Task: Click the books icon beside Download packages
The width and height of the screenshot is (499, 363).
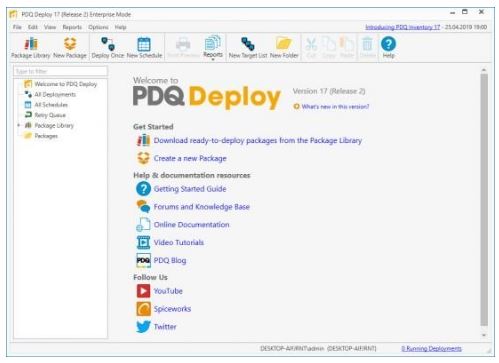Action: (x=143, y=140)
